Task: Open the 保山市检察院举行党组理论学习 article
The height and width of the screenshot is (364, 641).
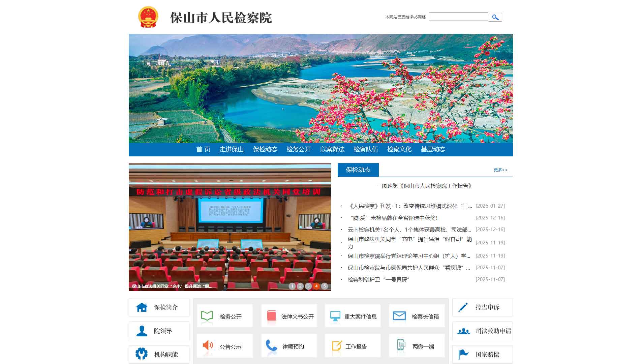Action: [409, 256]
